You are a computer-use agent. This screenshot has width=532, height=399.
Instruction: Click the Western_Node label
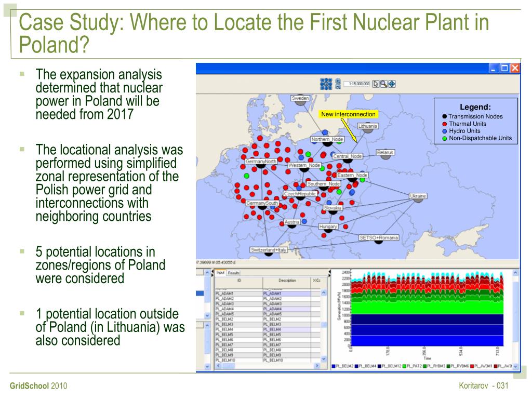click(304, 165)
